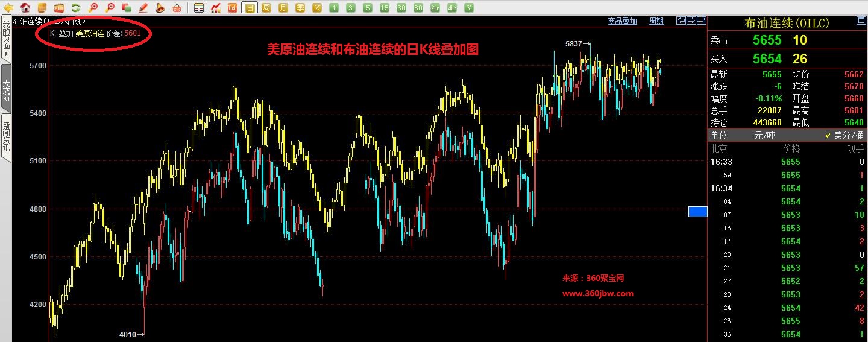
Task: Select the checked 美分/桶 unit option
Action: (844, 136)
